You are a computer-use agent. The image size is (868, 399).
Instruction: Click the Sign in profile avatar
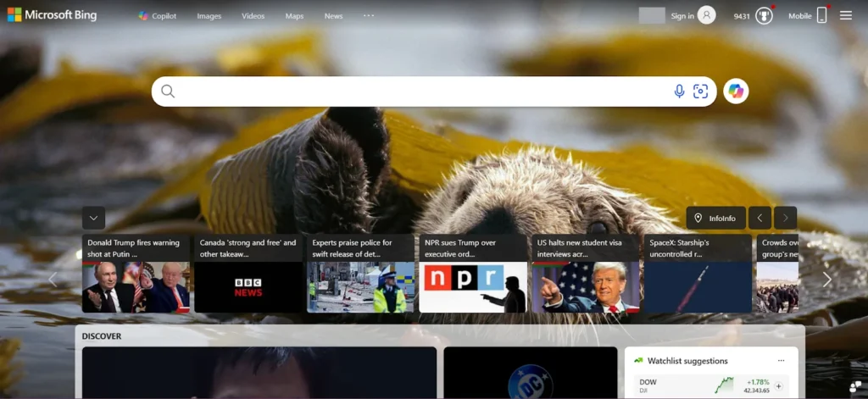click(706, 15)
